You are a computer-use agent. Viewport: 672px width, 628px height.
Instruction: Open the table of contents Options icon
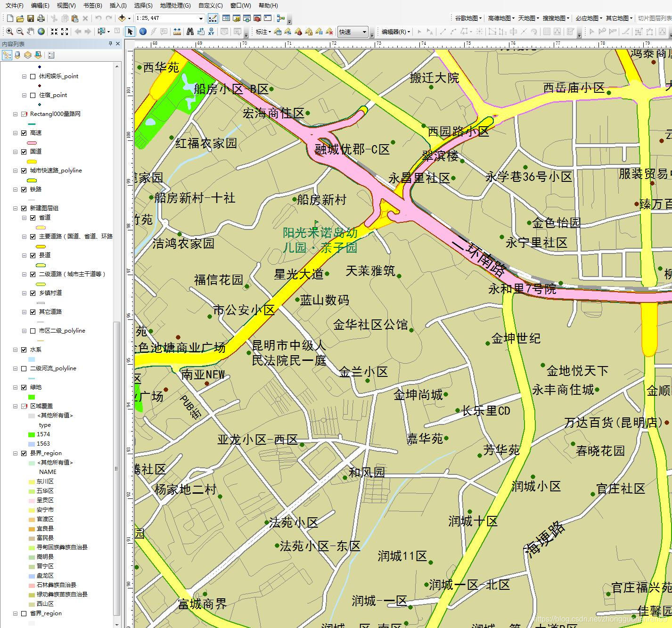(51, 55)
